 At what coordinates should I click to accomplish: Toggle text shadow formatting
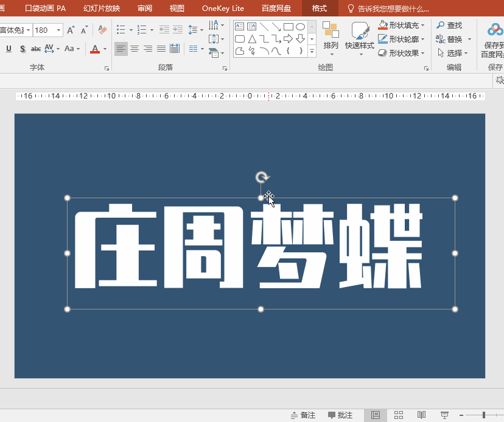point(22,47)
